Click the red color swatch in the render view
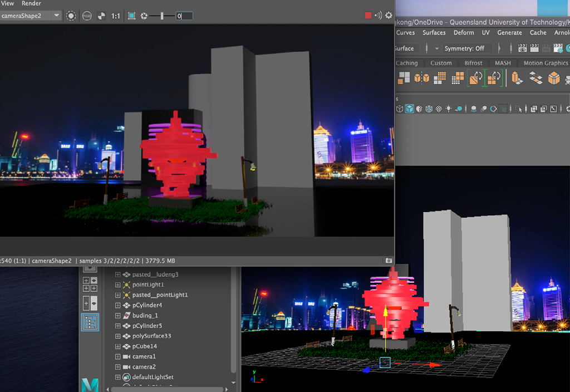Screen dimensions: 570x392 [368, 15]
